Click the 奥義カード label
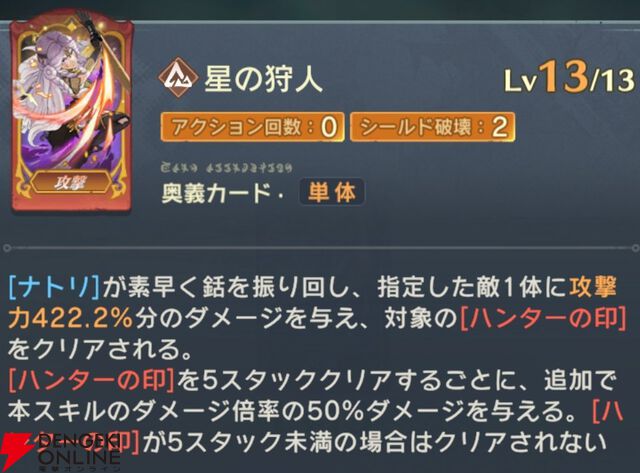640x473 pixels. pos(217,192)
